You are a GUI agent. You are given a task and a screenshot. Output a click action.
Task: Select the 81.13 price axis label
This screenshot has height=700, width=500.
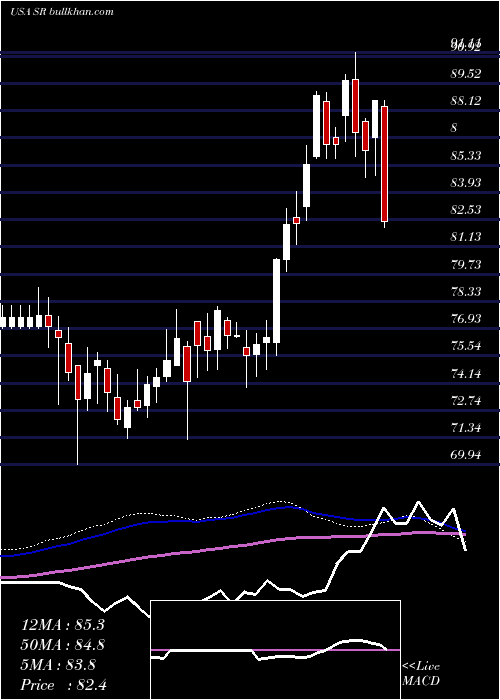coord(466,237)
